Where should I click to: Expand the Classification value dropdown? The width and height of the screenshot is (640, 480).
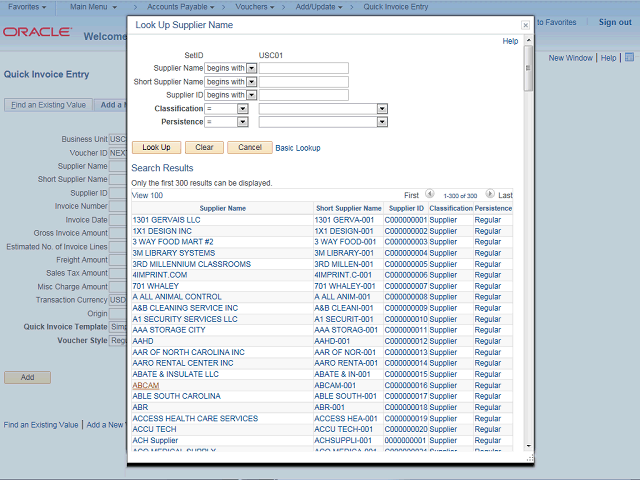[382, 108]
